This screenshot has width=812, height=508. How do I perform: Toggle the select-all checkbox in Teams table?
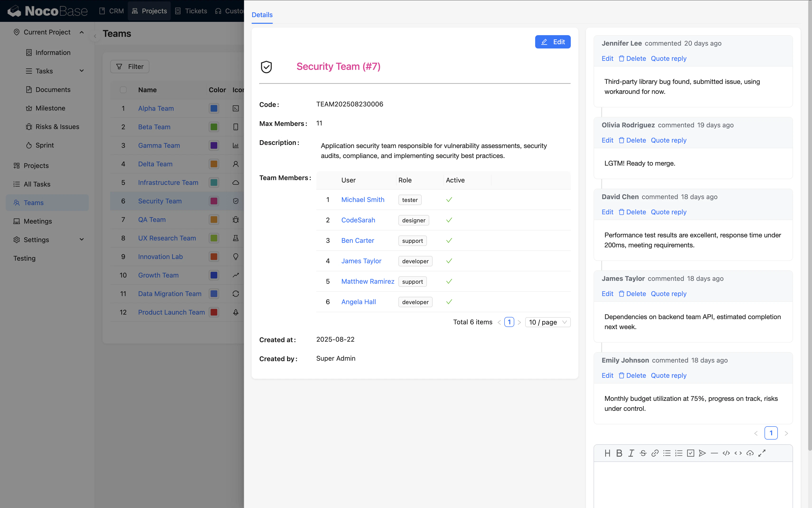(x=123, y=90)
